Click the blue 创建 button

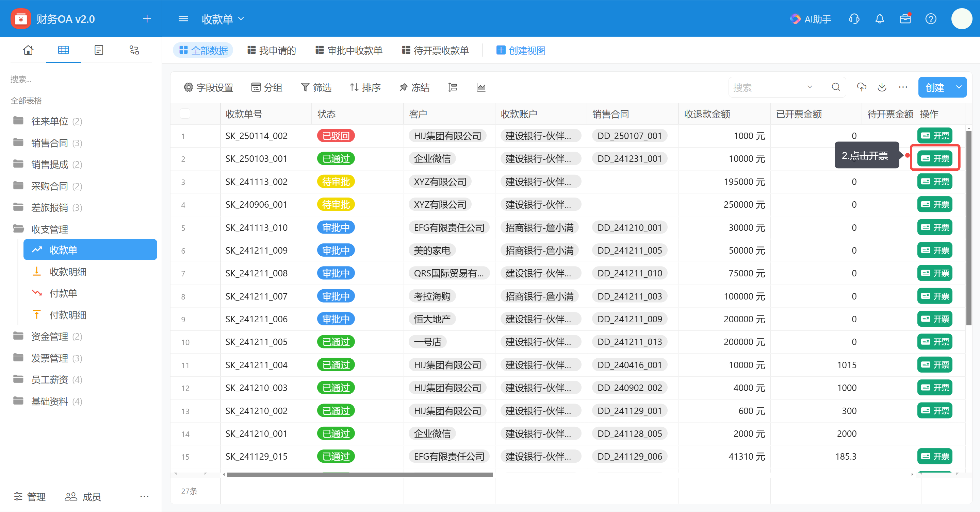(935, 87)
